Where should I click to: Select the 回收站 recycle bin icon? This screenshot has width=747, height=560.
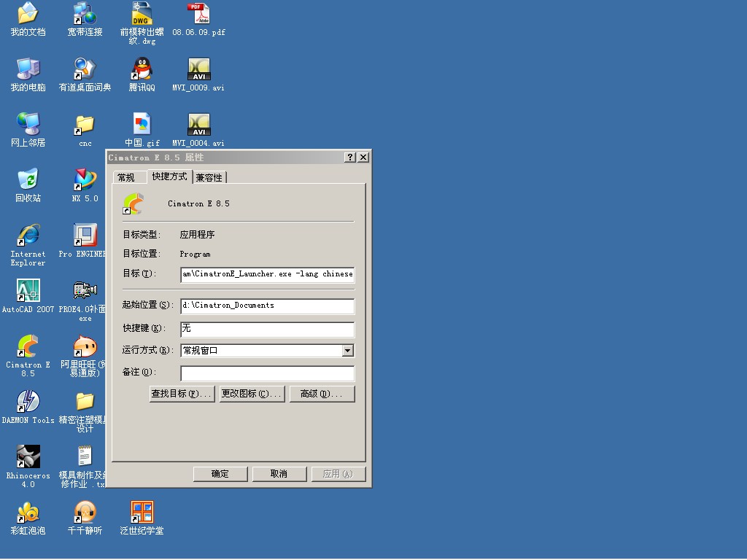[x=28, y=179]
